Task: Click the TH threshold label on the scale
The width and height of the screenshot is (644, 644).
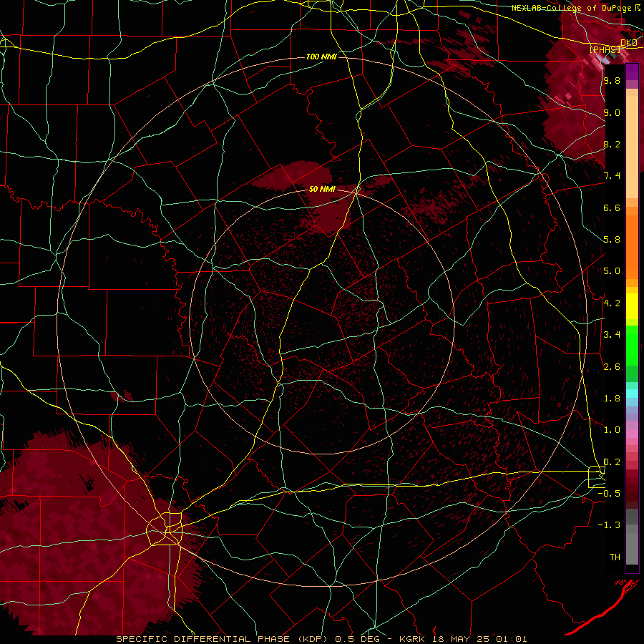Action: coord(615,557)
